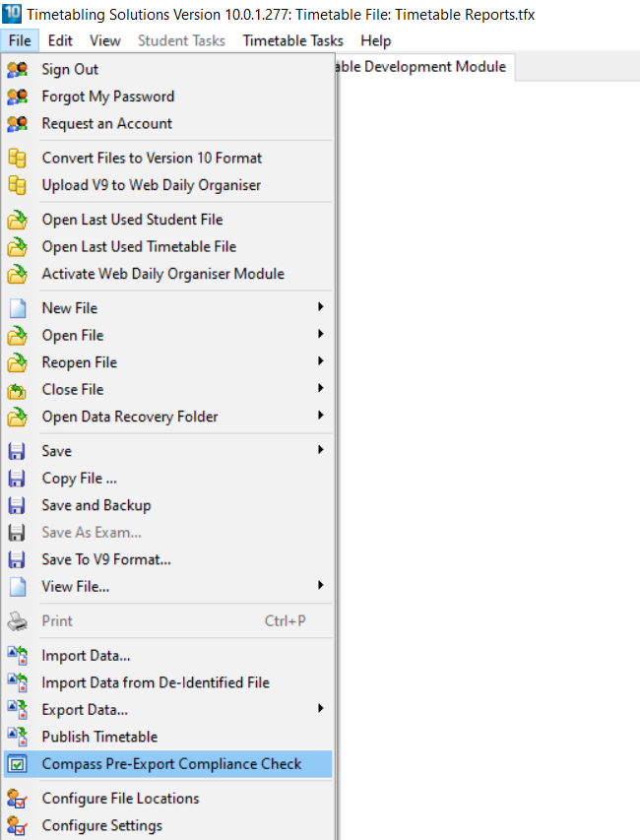Choose Upload V9 to Web Daily Organiser
Image resolution: width=640 pixels, height=840 pixels.
167,185
